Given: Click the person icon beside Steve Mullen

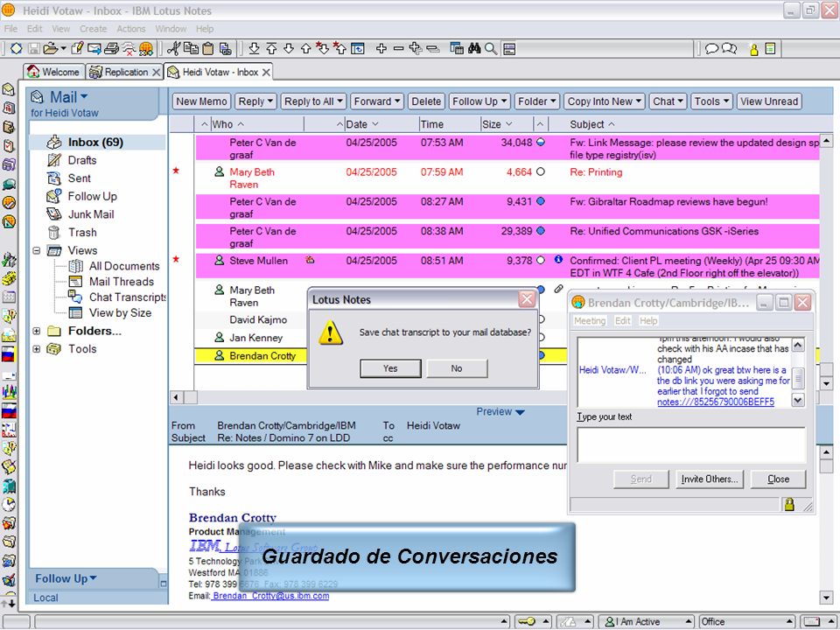Looking at the screenshot, I should 219,261.
